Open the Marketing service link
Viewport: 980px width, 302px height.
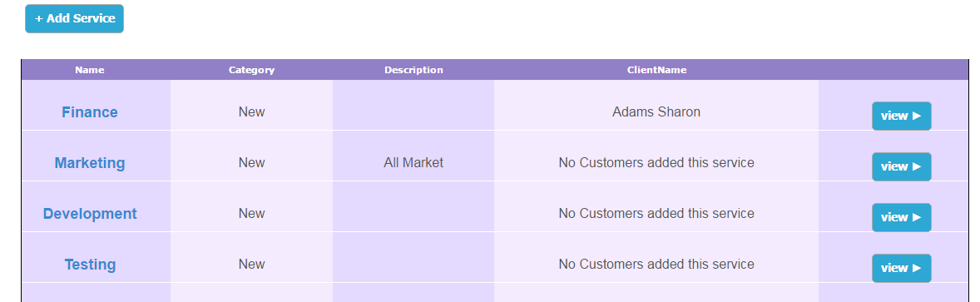[89, 163]
